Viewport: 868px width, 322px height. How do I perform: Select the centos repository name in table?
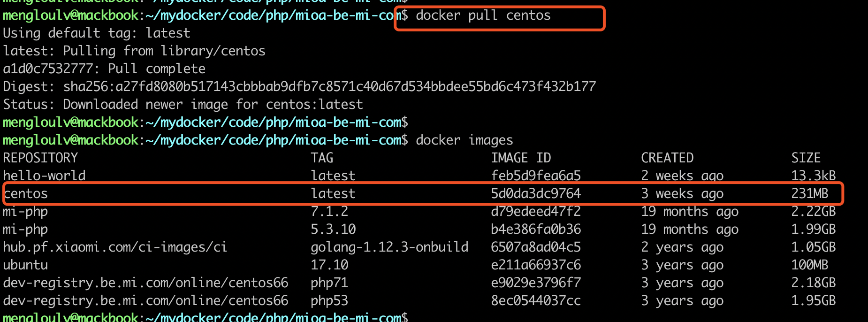click(26, 194)
